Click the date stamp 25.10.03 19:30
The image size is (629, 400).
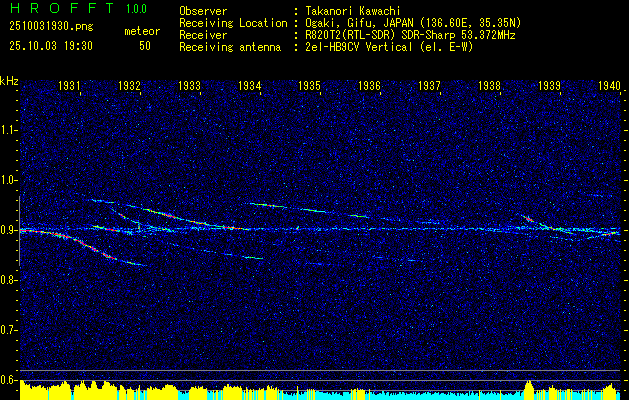click(x=51, y=46)
